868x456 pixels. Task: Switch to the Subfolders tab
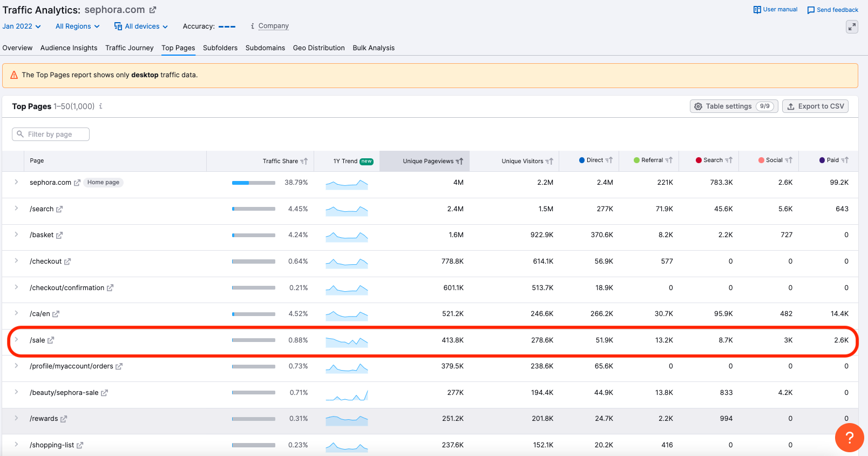(x=220, y=48)
